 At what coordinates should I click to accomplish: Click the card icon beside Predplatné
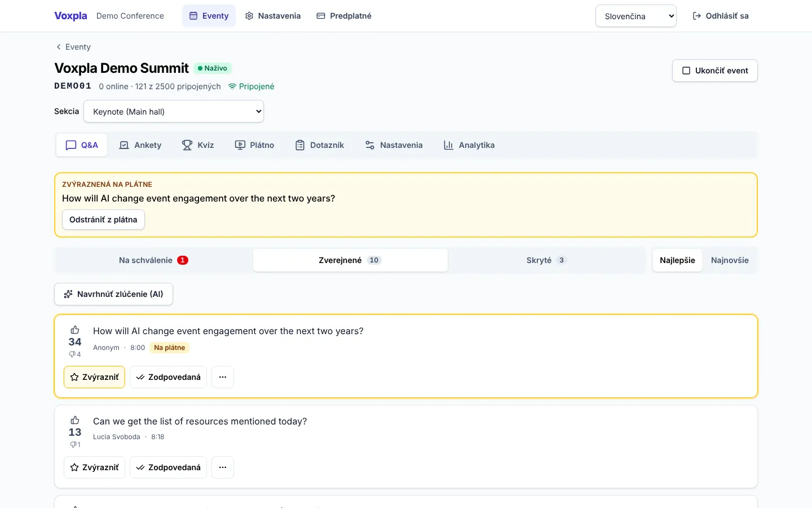pyautogui.click(x=321, y=16)
